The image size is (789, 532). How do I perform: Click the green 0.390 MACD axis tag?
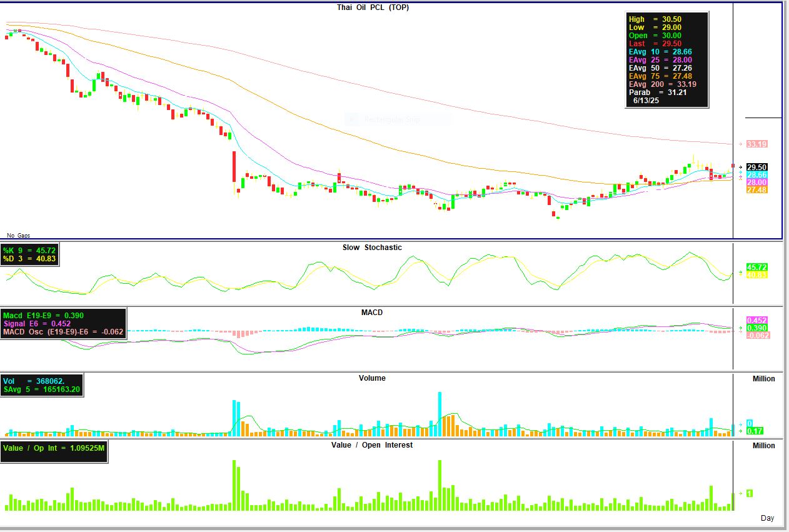point(756,328)
